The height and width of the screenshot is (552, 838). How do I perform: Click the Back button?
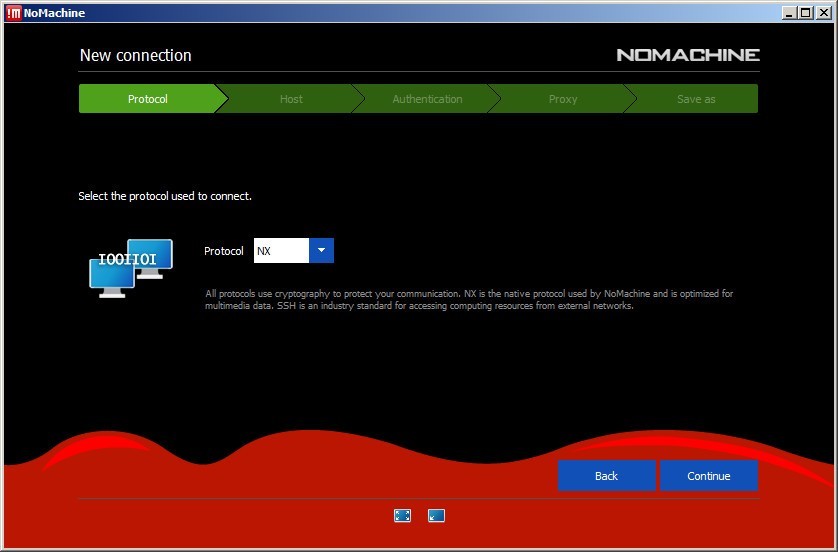[x=607, y=476]
